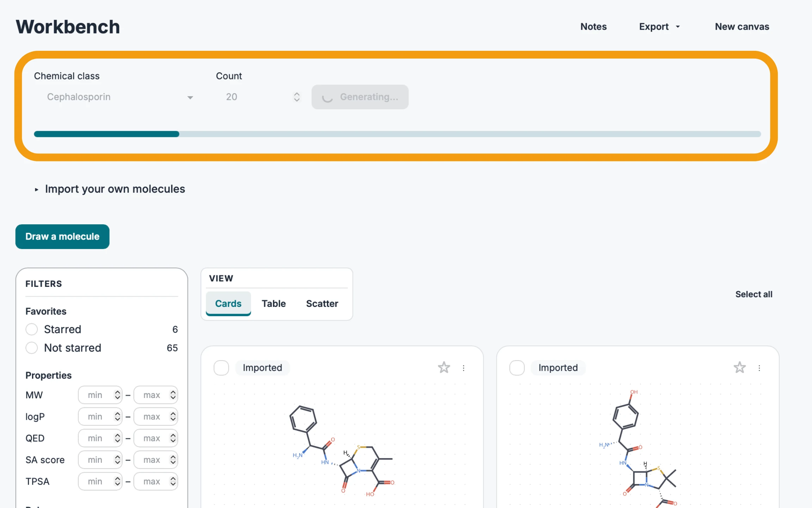Click the Count stepper arrows

(x=297, y=97)
